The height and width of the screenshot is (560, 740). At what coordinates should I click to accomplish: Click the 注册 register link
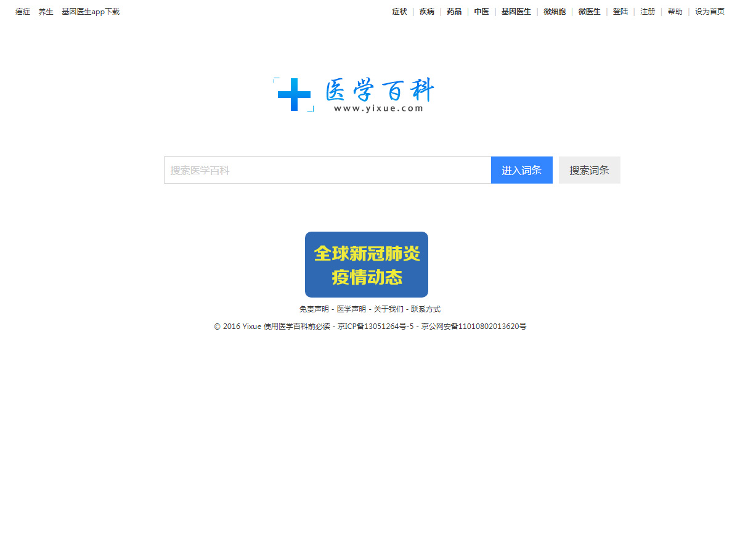(x=648, y=12)
